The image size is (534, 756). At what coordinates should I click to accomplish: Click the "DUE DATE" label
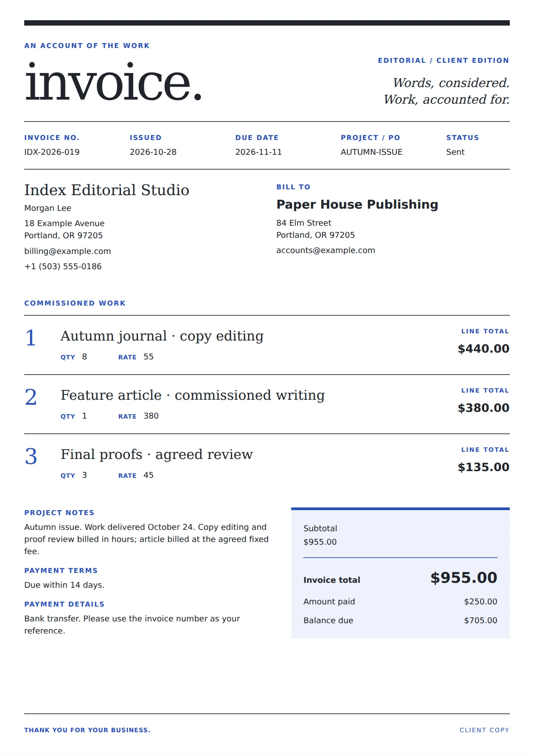(x=257, y=138)
